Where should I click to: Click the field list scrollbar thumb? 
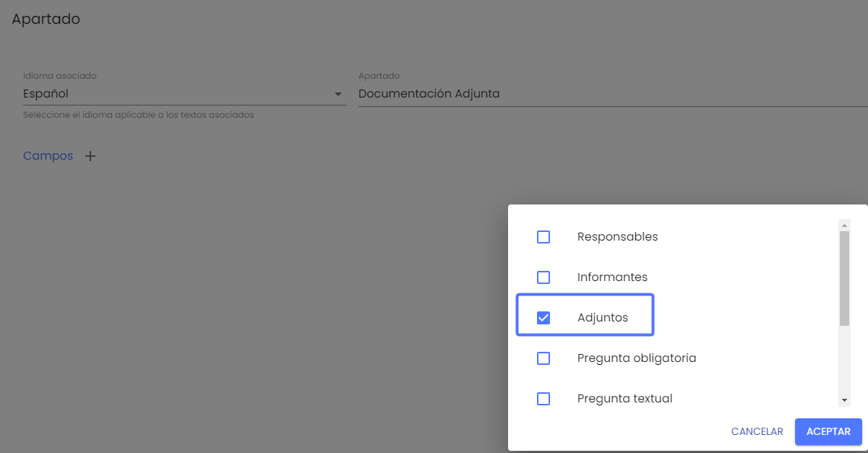(844, 278)
